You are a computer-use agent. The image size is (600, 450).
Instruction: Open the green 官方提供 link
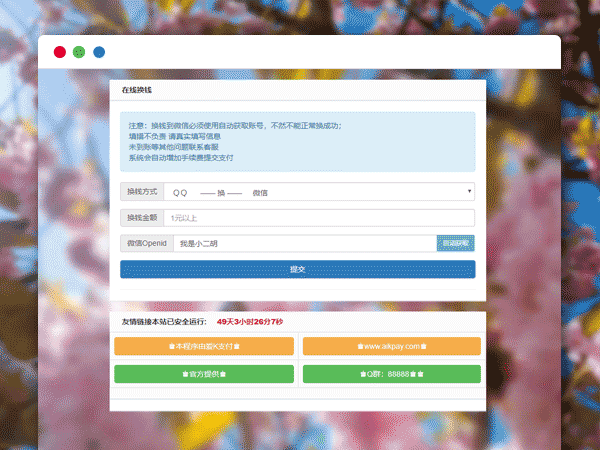(204, 374)
